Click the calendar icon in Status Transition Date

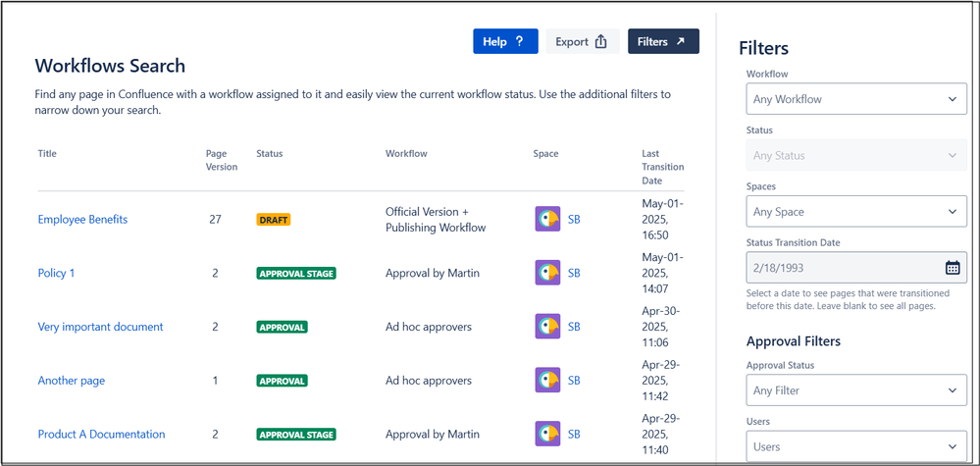point(952,268)
